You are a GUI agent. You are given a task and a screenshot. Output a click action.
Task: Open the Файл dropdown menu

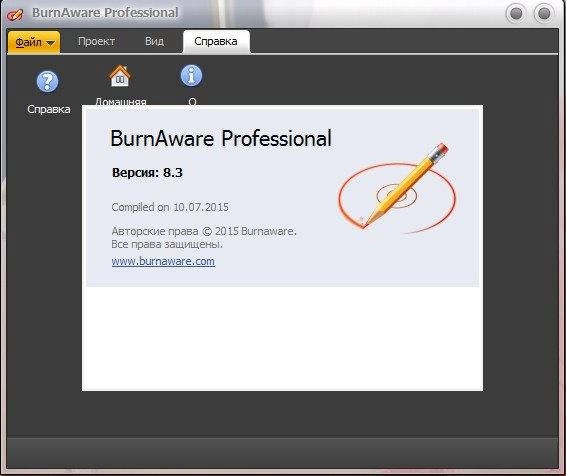click(x=34, y=42)
